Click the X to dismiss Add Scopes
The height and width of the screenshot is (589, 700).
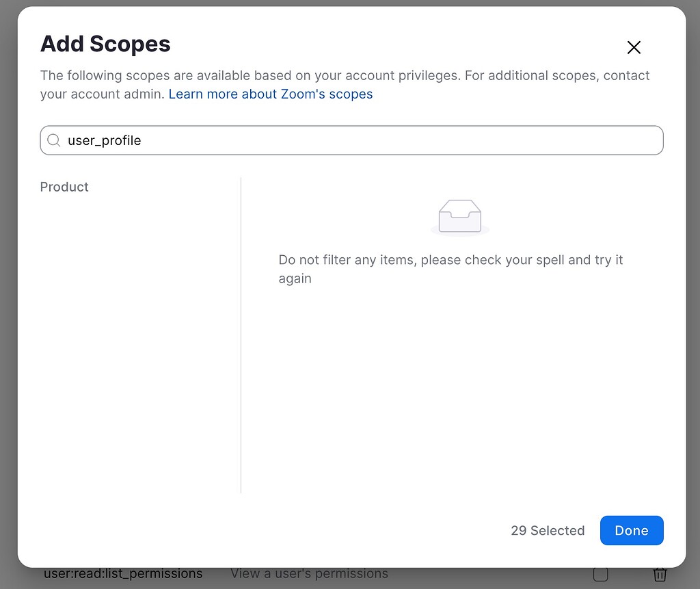pyautogui.click(x=634, y=47)
